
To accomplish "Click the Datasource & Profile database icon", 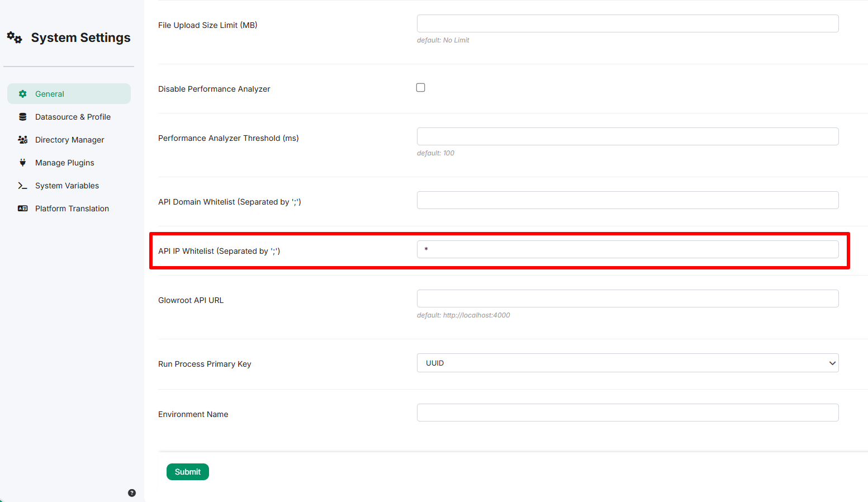I will [x=22, y=117].
